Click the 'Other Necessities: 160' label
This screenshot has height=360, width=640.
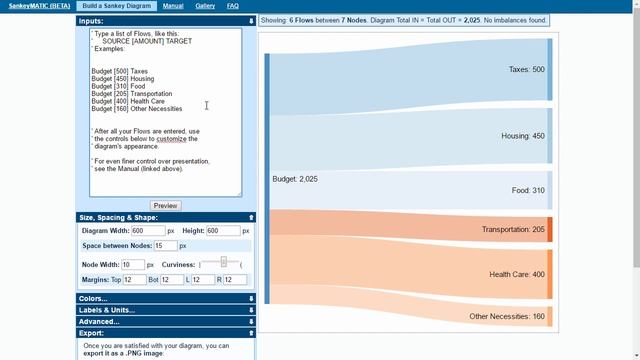coord(507,316)
